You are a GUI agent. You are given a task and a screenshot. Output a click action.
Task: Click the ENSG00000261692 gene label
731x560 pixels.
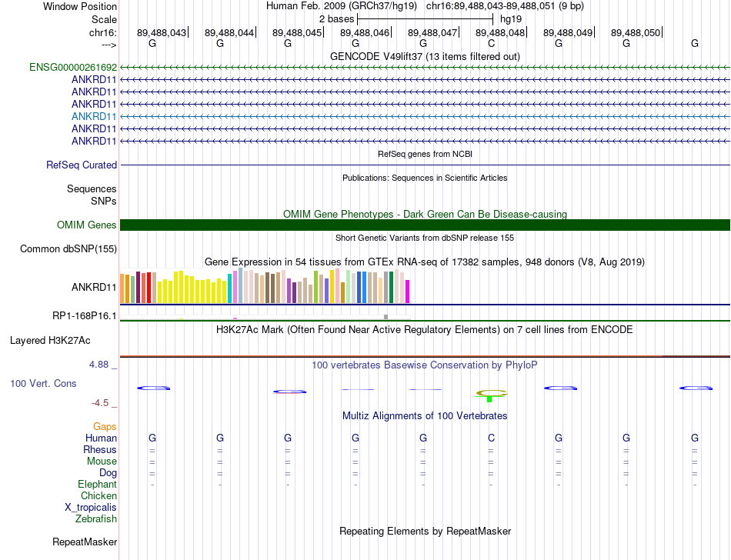(x=73, y=68)
